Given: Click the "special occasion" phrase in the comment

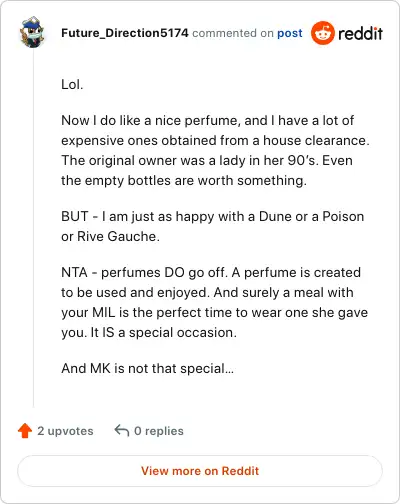Looking at the screenshot, I should 183,332.
